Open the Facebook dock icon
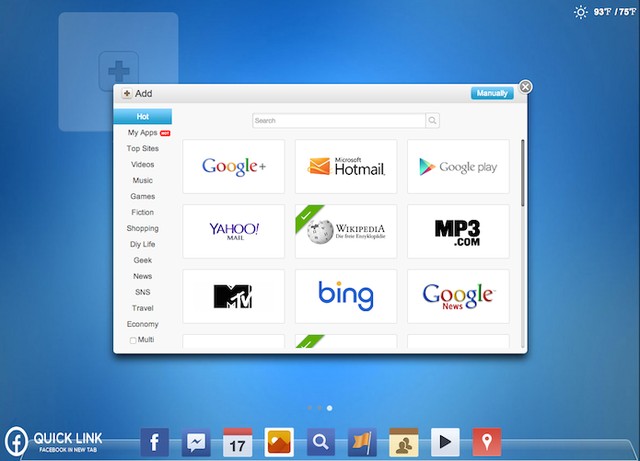 point(154,442)
